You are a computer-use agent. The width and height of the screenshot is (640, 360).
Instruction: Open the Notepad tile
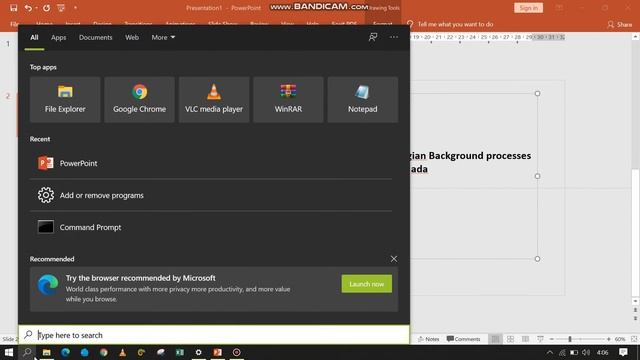tap(362, 99)
